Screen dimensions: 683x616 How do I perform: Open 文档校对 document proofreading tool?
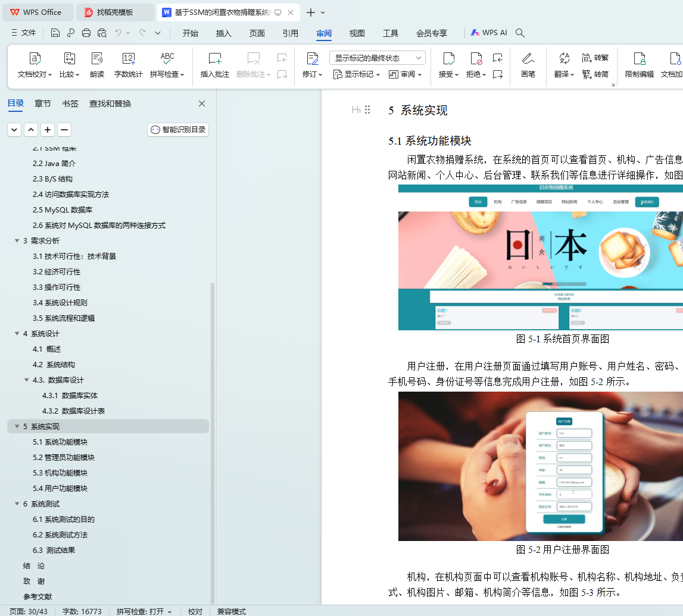point(35,65)
